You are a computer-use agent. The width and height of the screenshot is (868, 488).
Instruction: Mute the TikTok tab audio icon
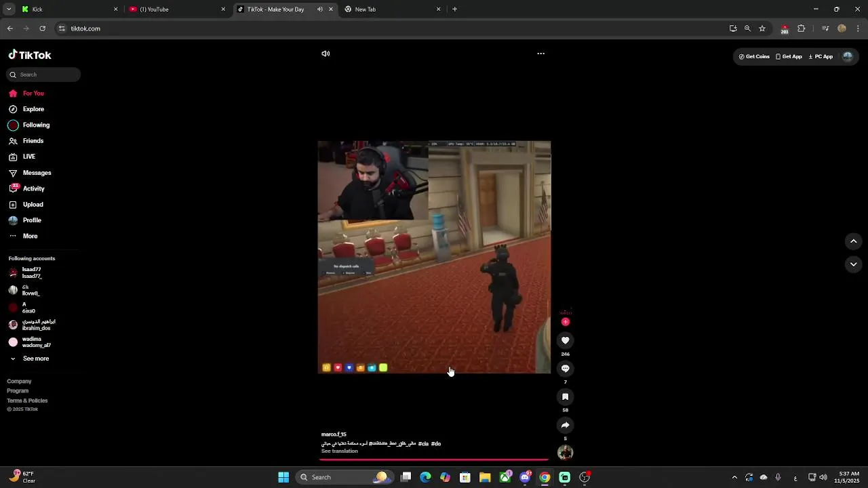click(x=319, y=9)
